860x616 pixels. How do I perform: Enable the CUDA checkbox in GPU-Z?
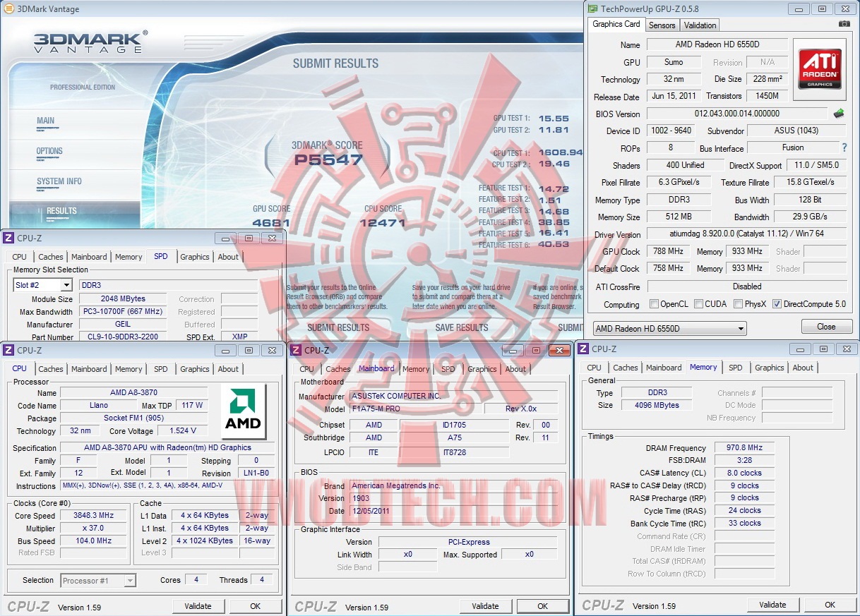tap(698, 305)
